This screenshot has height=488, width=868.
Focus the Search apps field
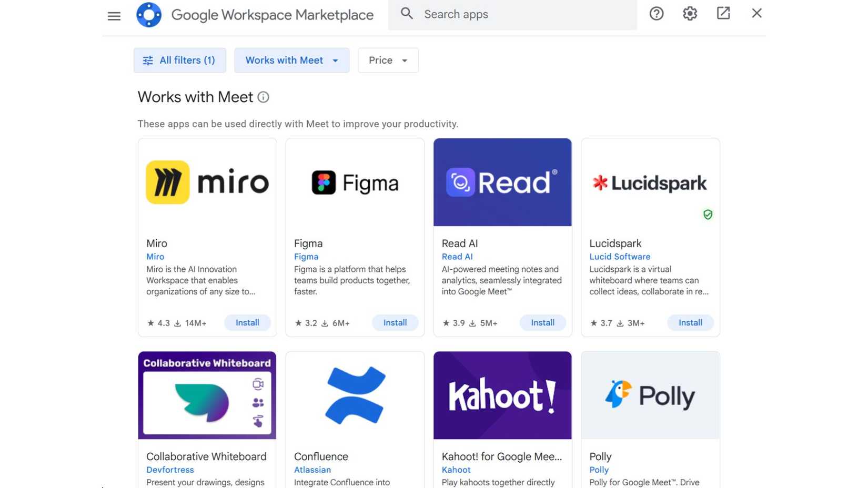[512, 15]
